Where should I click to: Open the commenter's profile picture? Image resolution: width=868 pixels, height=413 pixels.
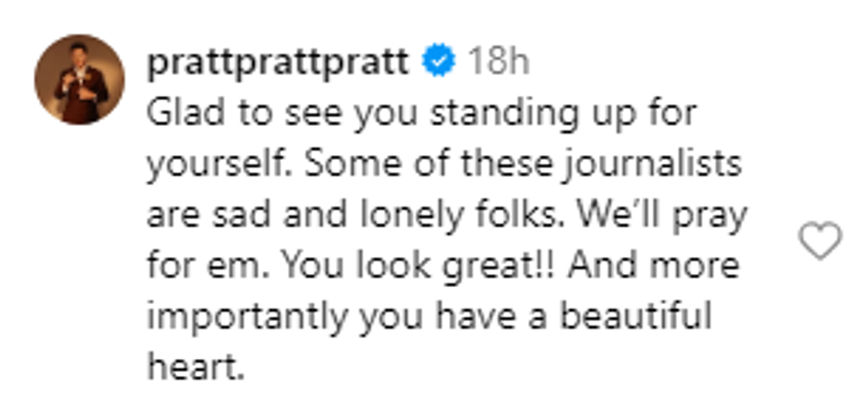coord(79,79)
